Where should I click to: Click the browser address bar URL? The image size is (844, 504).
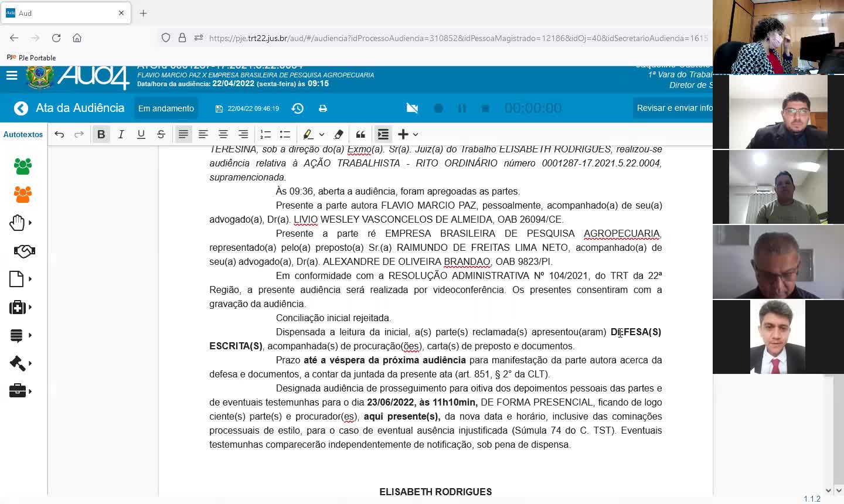pos(457,38)
